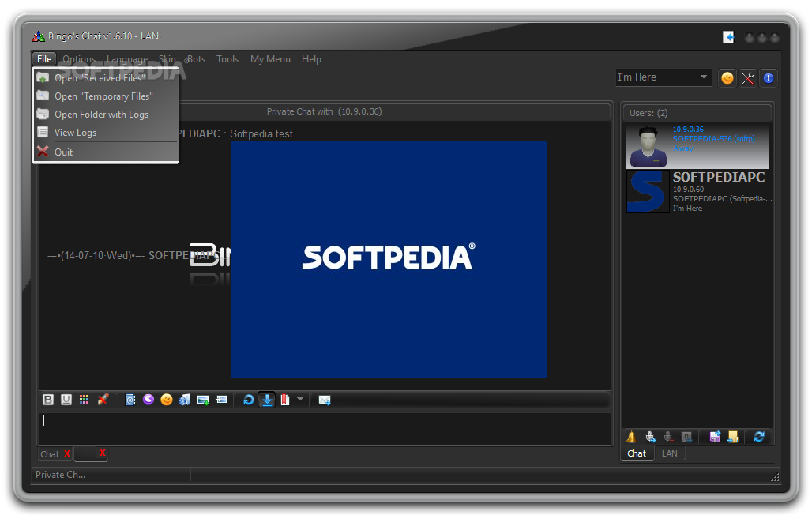Select user 10.9.0.36 SOFTPEDIA-536 in users list

coord(697,145)
